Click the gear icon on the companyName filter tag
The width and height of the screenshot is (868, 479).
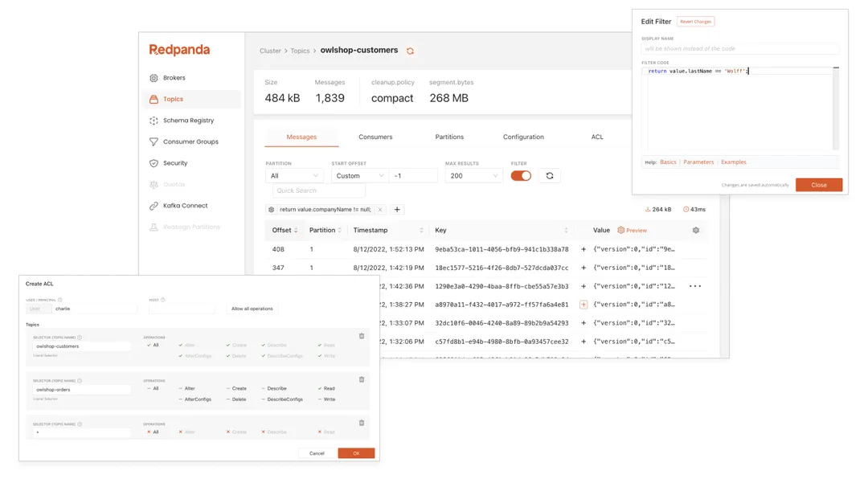(x=272, y=210)
